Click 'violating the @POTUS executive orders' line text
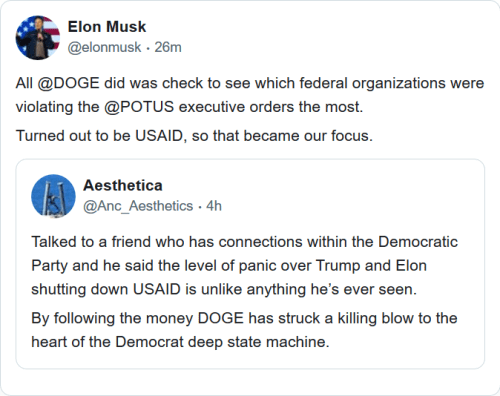The width and height of the screenshot is (500, 396). [x=189, y=107]
